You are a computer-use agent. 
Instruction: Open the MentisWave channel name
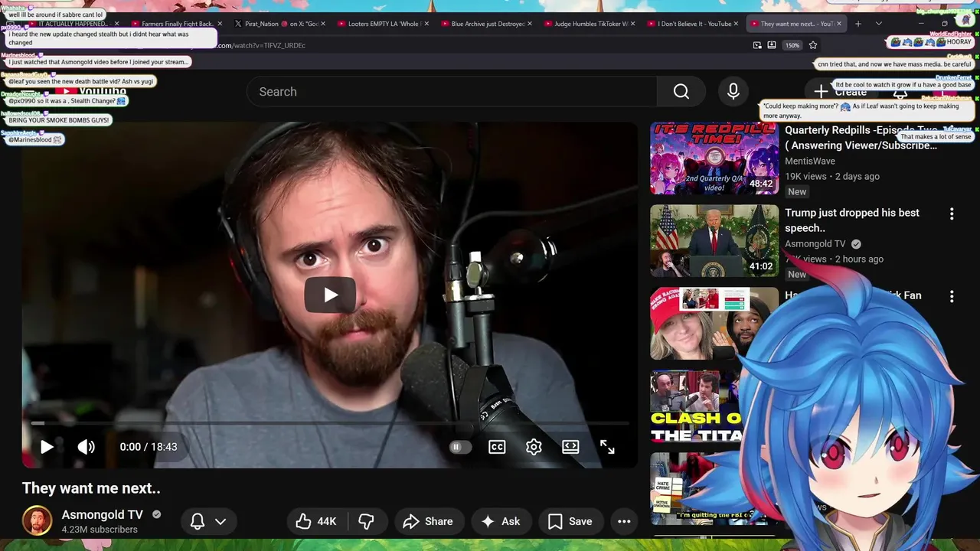(810, 161)
